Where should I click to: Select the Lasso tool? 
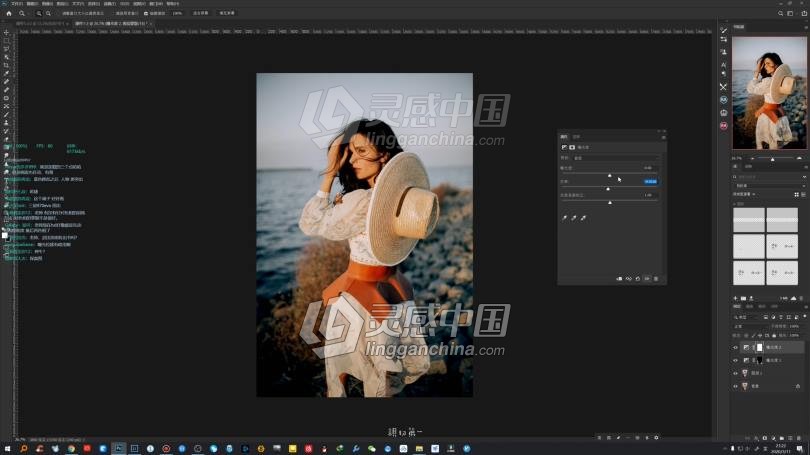coord(6,49)
